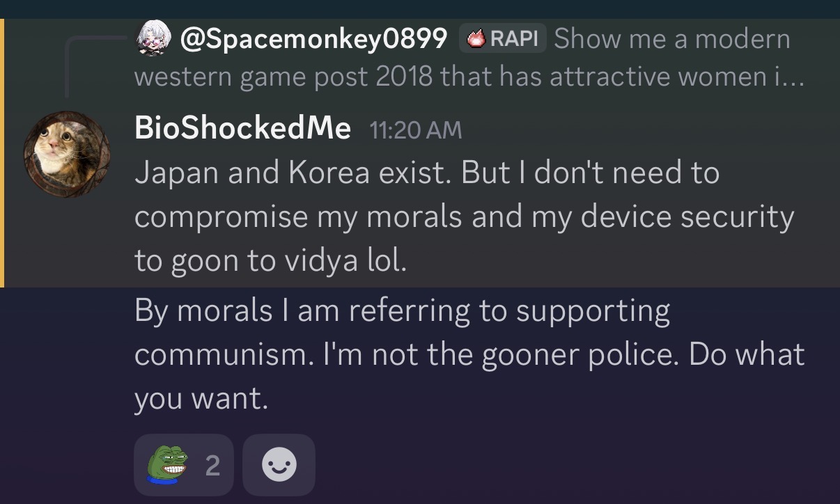
Task: Toggle the Pepe reaction with count 2
Action: tap(184, 465)
